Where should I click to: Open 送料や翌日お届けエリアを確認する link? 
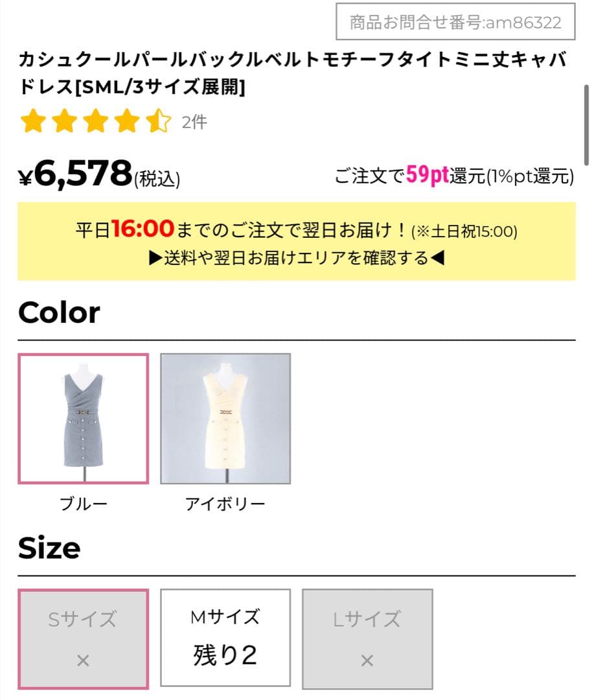[297, 258]
